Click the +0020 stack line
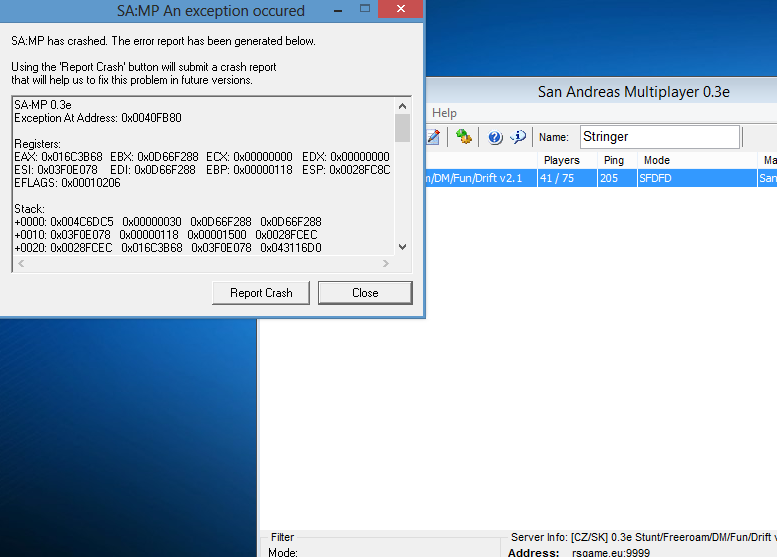777x557 pixels. click(168, 248)
